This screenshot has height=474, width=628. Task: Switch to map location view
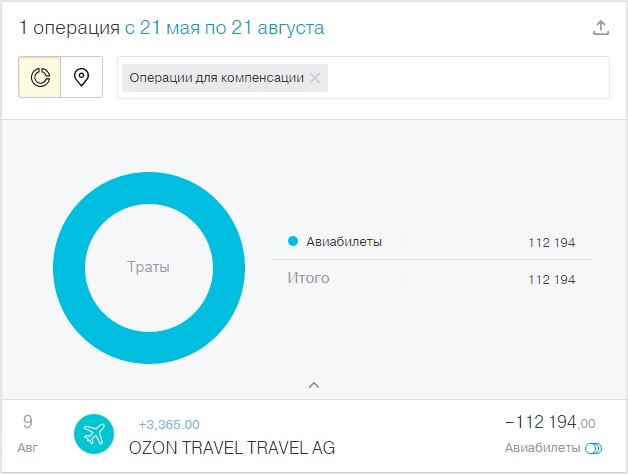coord(82,77)
